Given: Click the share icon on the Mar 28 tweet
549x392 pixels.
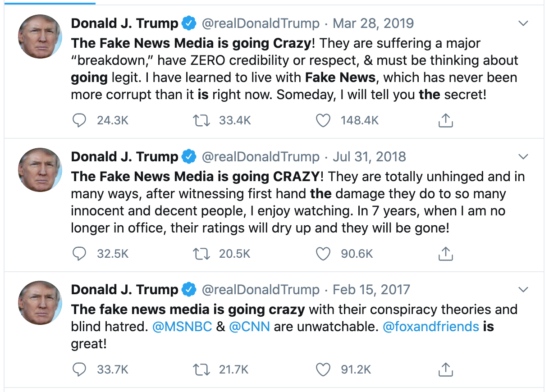Looking at the screenshot, I should (x=445, y=120).
